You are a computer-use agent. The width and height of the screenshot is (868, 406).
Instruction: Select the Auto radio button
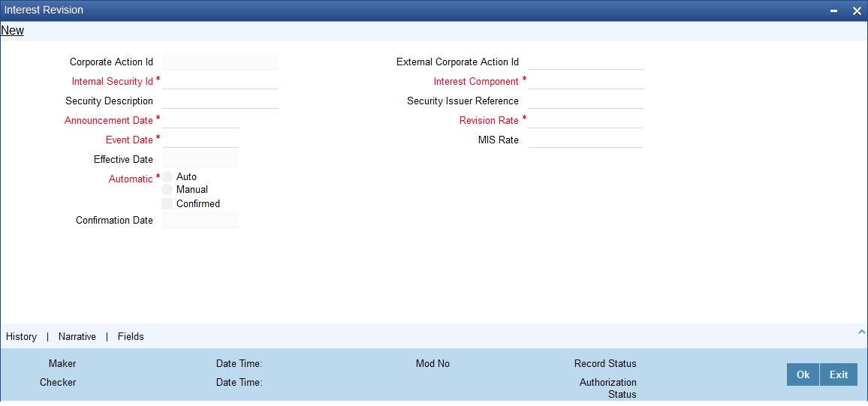point(167,177)
